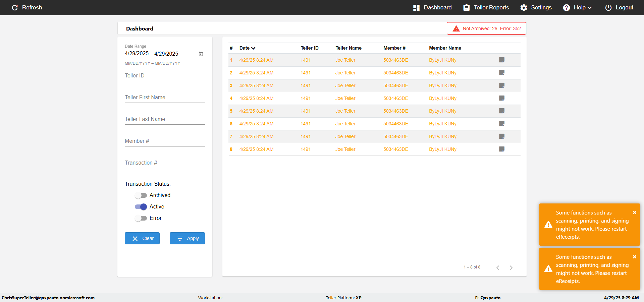Open the calendar date picker icon
The image size is (644, 302).
point(201,54)
